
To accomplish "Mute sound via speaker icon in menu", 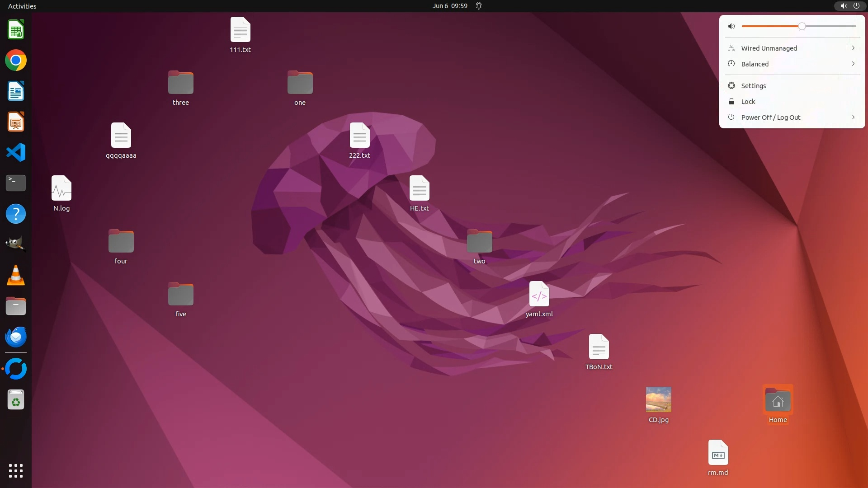I will pyautogui.click(x=731, y=26).
